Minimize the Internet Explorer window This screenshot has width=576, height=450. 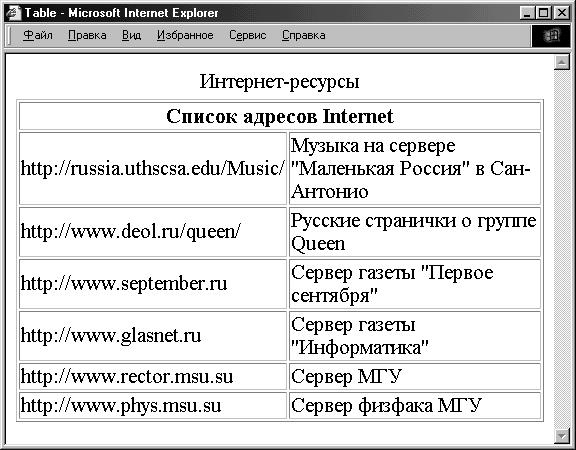(x=528, y=13)
